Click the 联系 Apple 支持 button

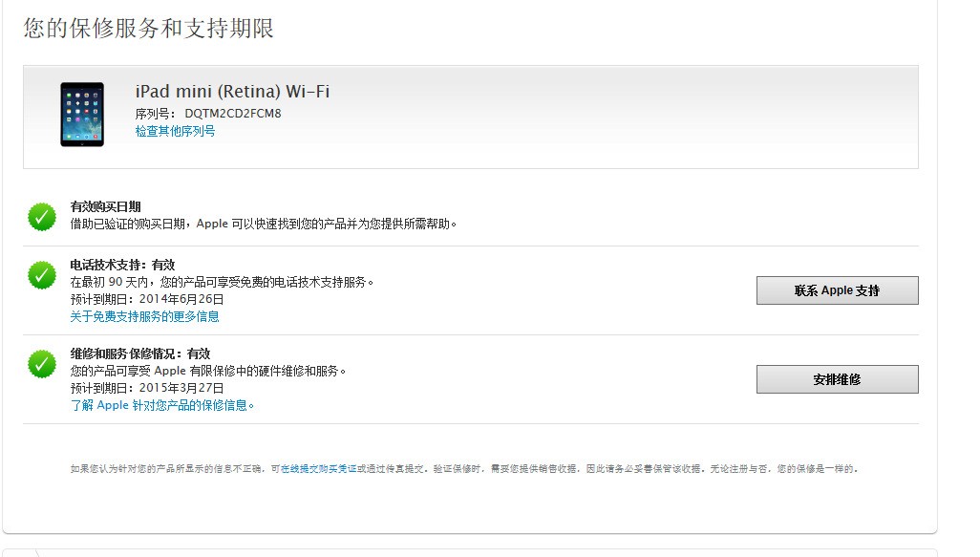[837, 290]
